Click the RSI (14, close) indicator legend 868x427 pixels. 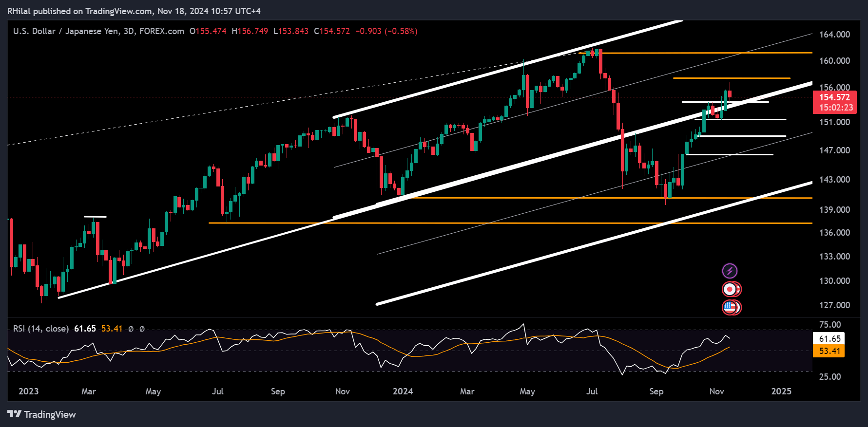[x=41, y=329]
